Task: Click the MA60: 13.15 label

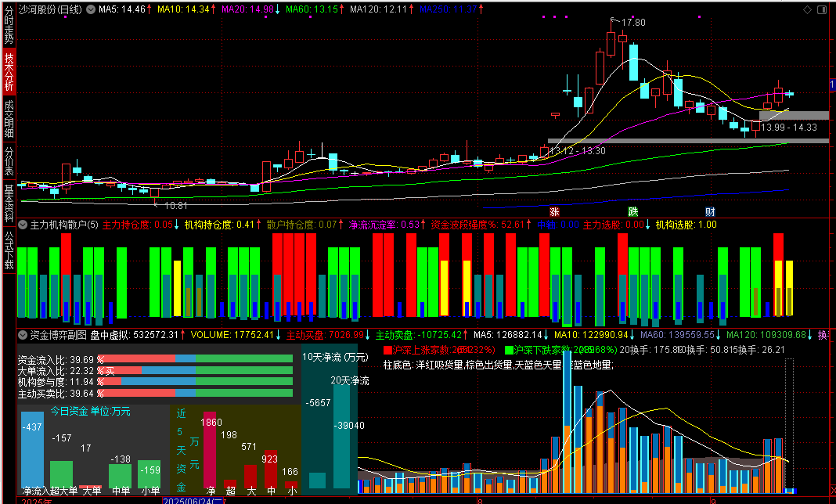Action: (312, 9)
